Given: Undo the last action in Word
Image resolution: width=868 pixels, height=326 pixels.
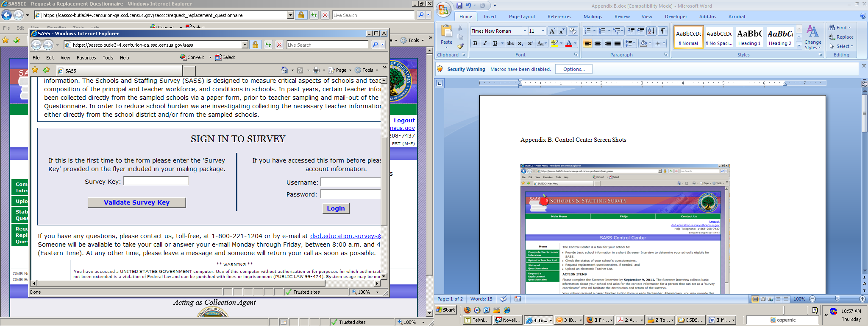Looking at the screenshot, I should [x=469, y=6].
